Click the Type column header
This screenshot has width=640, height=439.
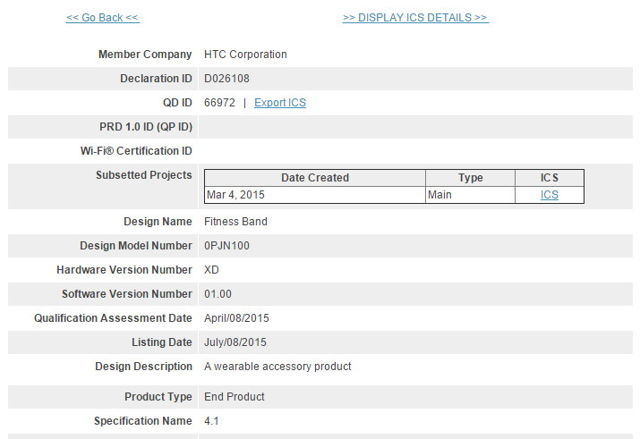[x=470, y=178]
